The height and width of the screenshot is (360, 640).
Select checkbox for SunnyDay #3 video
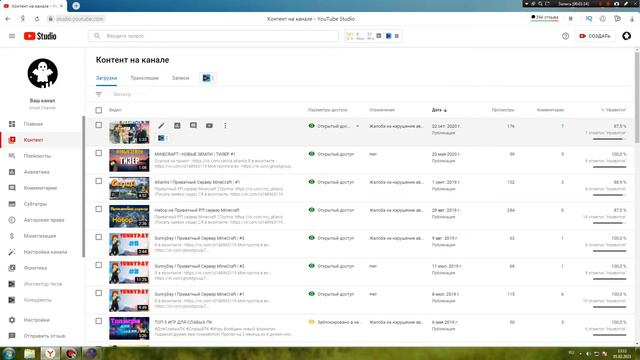coord(99,237)
